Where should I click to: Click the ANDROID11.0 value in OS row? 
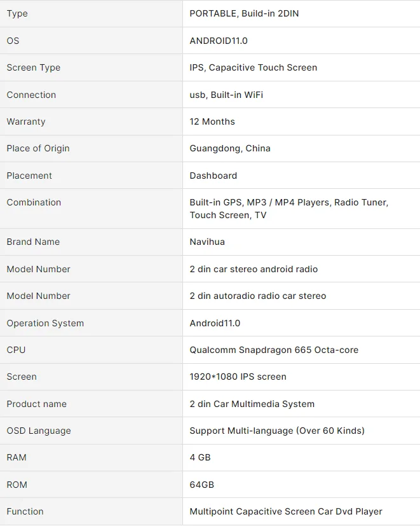coord(219,41)
